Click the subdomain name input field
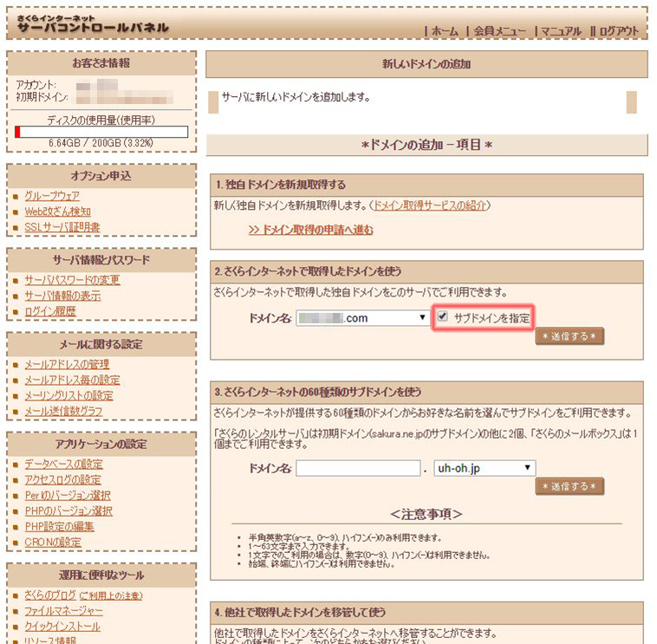This screenshot has height=644, width=657. tap(358, 468)
